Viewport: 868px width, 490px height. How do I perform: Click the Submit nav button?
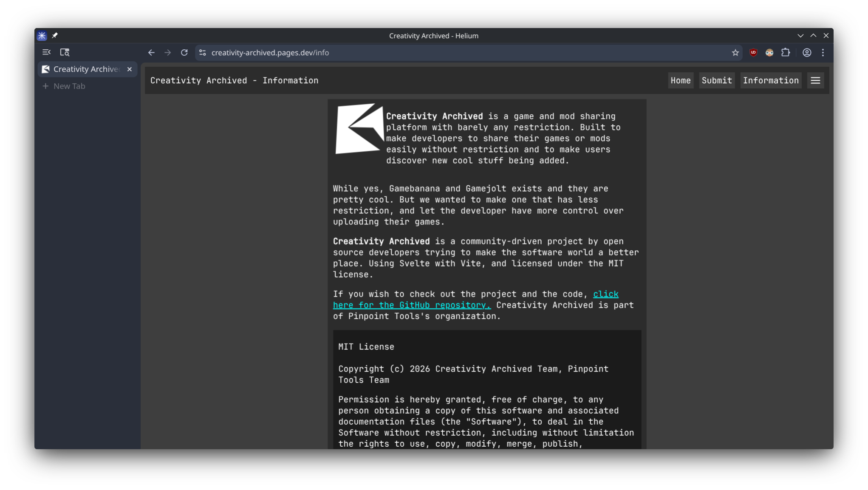tap(716, 80)
